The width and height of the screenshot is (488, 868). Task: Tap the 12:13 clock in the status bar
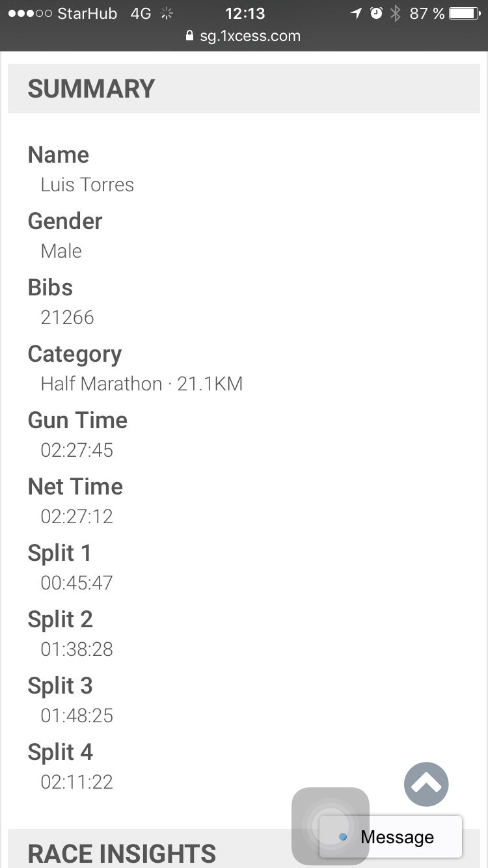(x=245, y=13)
